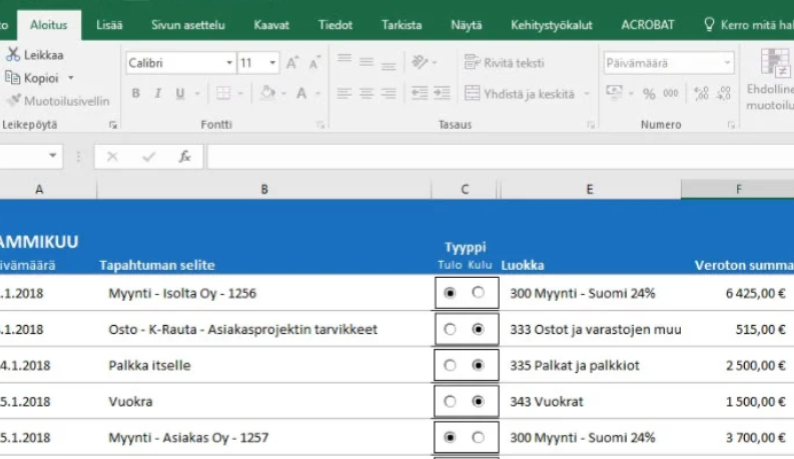Switch to the Aloitus tab

(x=49, y=25)
